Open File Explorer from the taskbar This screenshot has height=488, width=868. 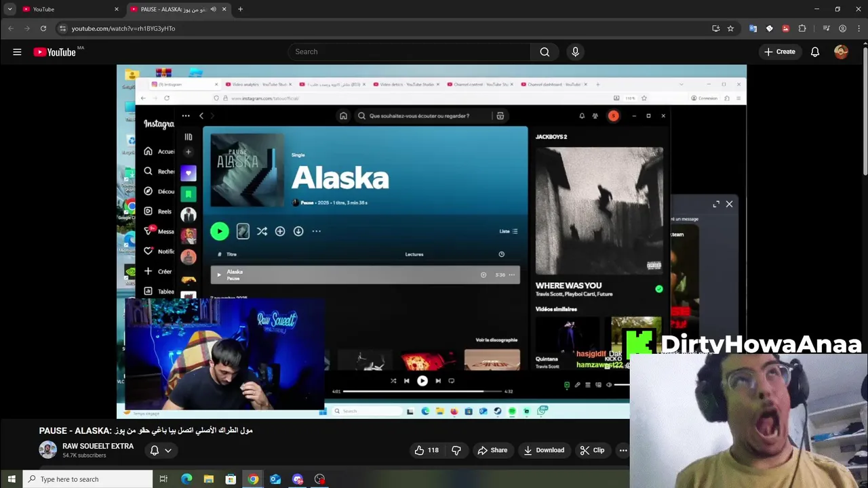pos(209,479)
